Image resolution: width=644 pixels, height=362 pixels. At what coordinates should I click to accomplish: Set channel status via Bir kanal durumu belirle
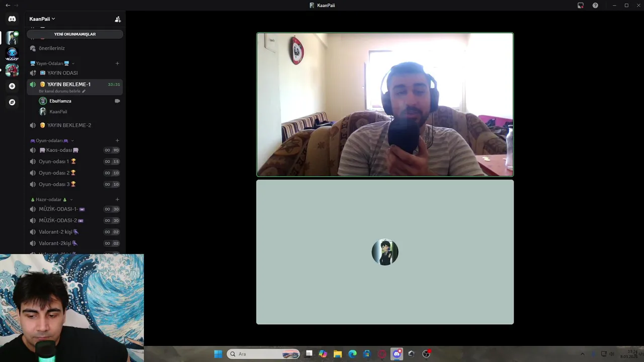pyautogui.click(x=62, y=91)
